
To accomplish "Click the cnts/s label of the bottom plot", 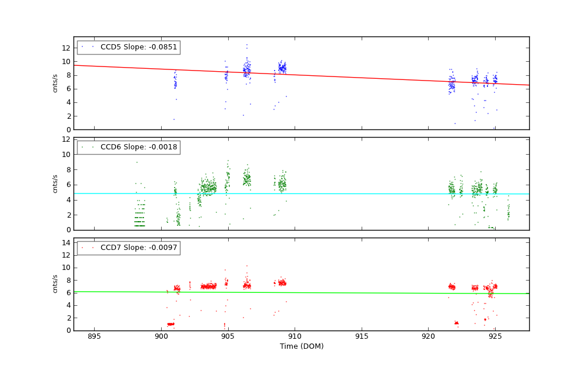I will pyautogui.click(x=55, y=284).
